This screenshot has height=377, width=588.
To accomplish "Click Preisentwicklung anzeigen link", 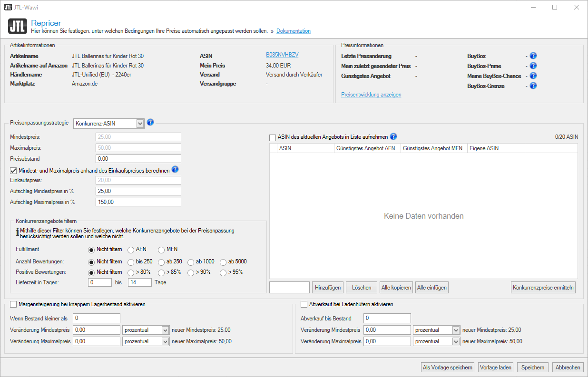I will point(371,95).
